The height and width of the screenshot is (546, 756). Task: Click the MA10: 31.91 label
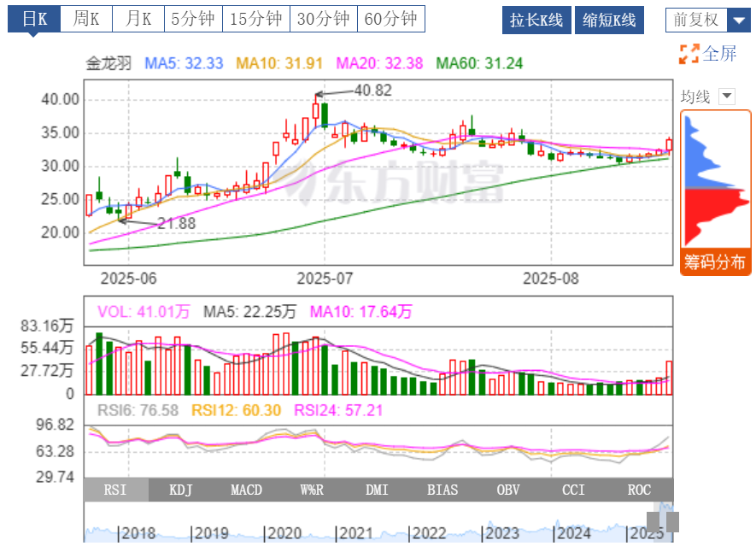(x=279, y=63)
